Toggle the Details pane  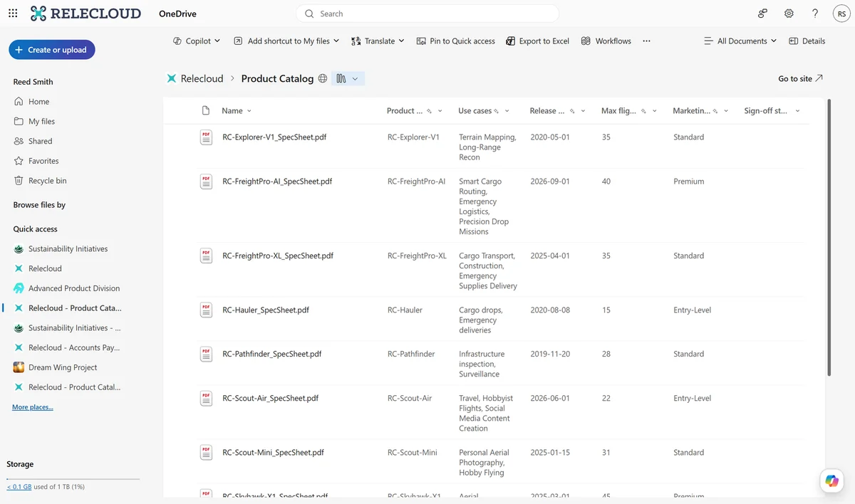(807, 41)
